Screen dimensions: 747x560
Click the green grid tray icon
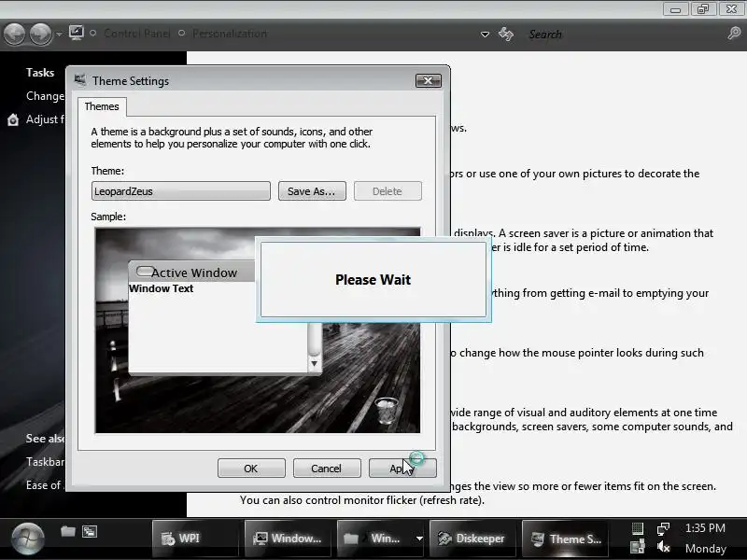pyautogui.click(x=638, y=528)
